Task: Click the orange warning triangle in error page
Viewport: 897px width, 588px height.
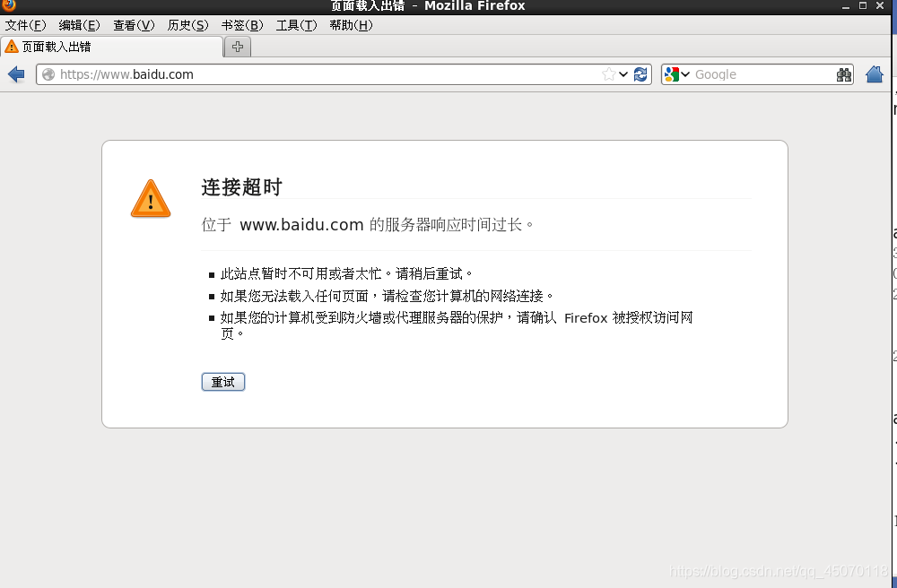Action: [151, 199]
